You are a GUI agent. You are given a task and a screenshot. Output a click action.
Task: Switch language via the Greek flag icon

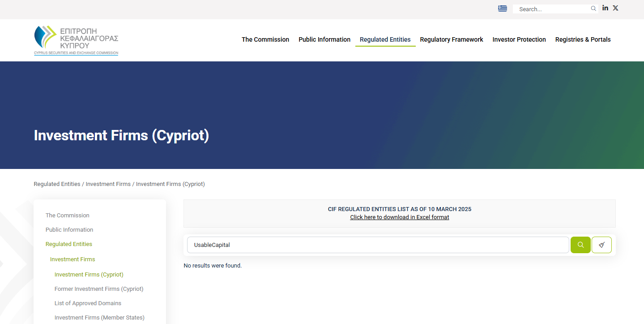502,8
